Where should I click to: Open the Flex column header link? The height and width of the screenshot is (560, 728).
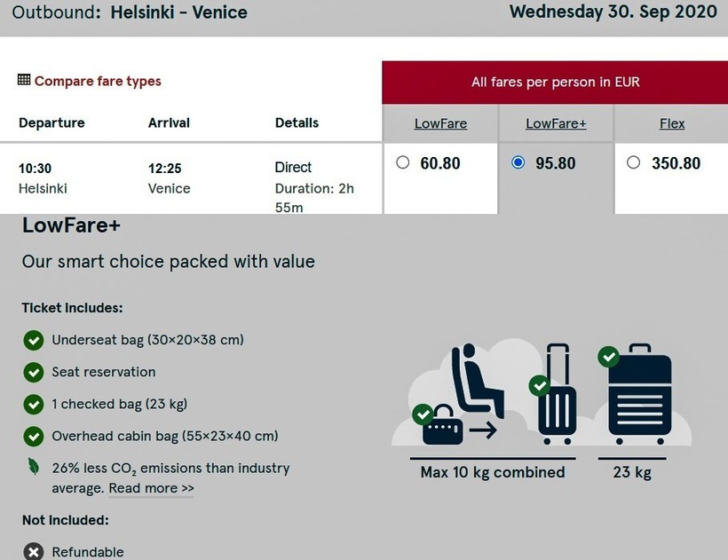point(672,123)
